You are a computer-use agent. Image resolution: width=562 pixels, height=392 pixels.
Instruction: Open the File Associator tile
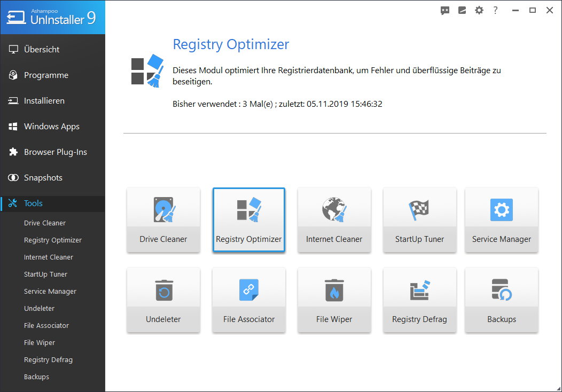248,300
